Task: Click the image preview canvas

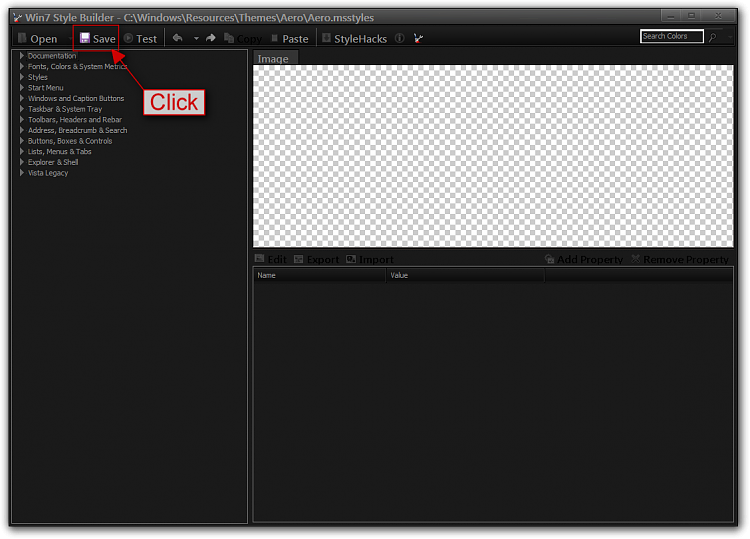Action: coord(493,156)
